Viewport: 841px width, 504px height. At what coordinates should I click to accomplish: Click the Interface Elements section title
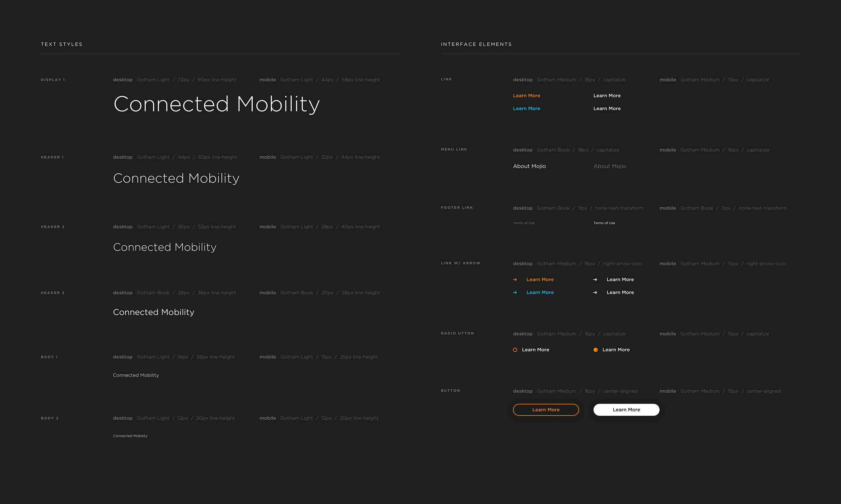pos(476,44)
